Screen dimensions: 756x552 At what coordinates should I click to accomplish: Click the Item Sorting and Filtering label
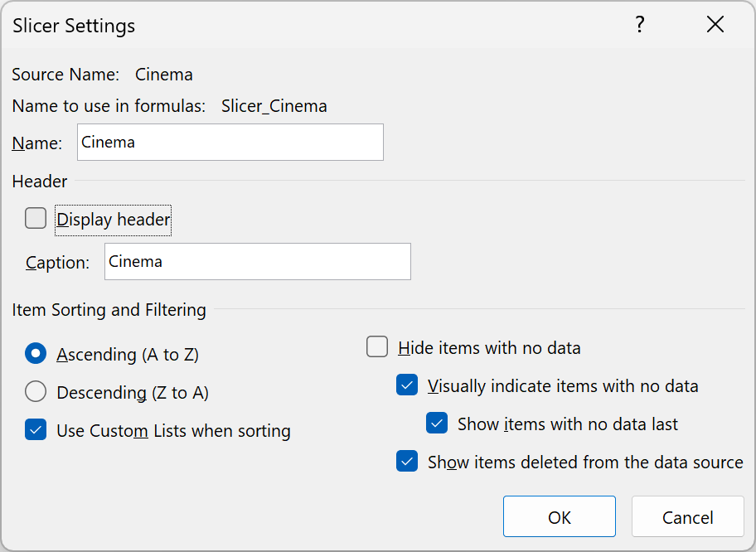point(109,309)
